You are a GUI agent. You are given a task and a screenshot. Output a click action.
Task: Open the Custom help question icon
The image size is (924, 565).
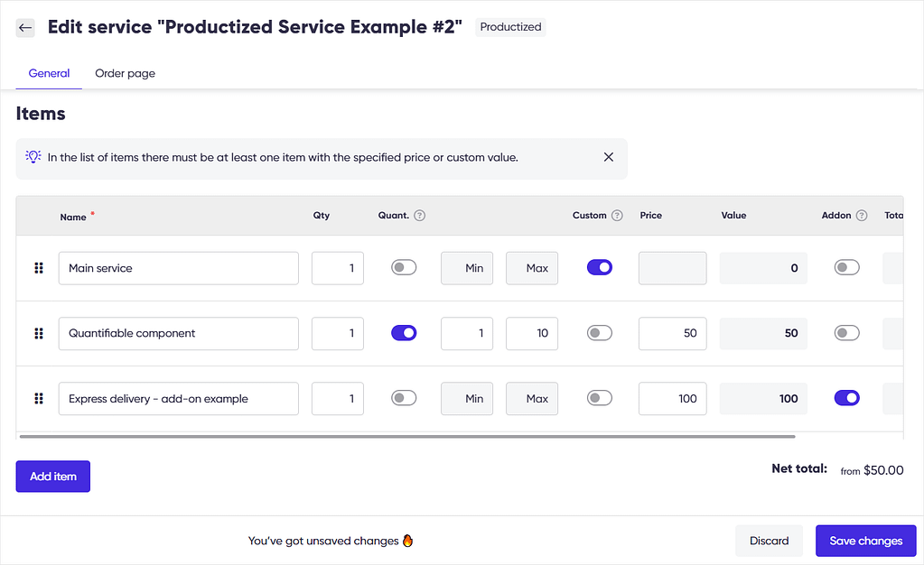tap(617, 216)
